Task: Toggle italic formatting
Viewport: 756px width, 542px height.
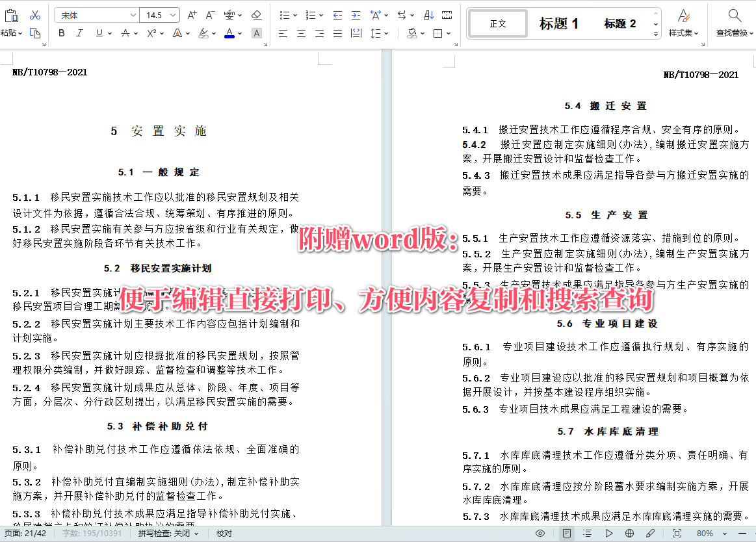Action: pyautogui.click(x=79, y=32)
